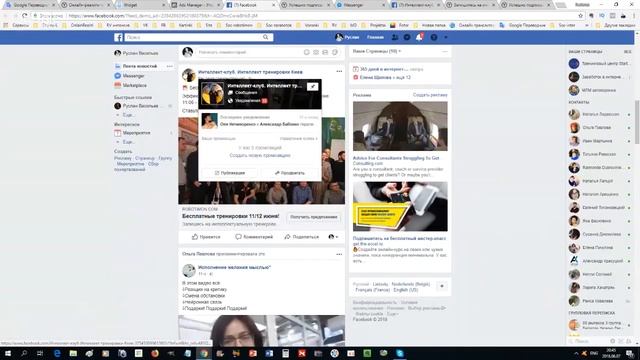Click Публикация button in hover card
Viewport: 640px width, 360px height.
[x=230, y=173]
